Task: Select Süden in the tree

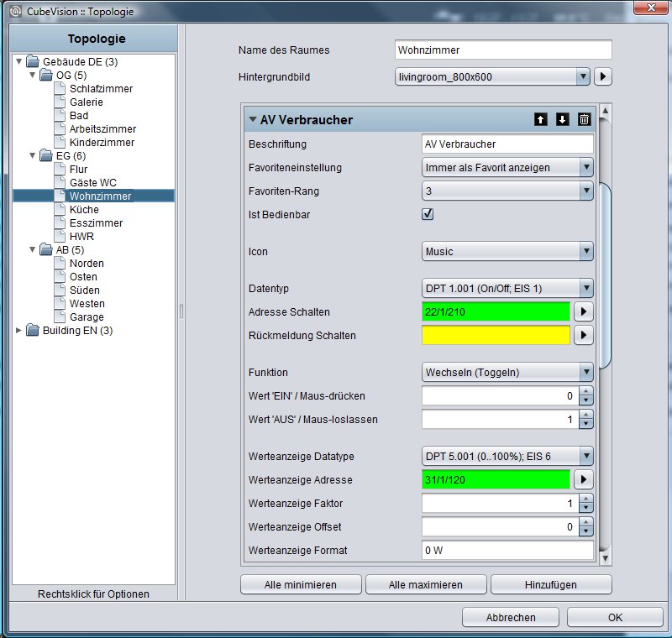Action: point(85,290)
